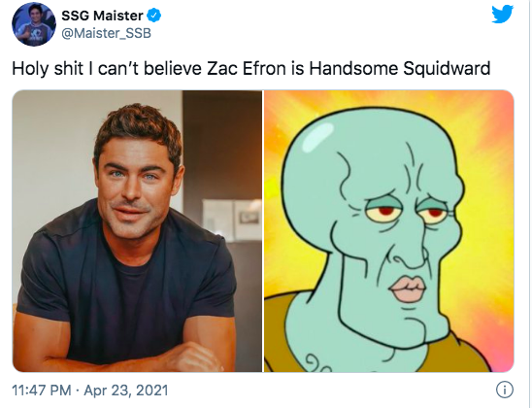Click "Handsome Squidward" words in tweet text
The image size is (532, 408).
pos(400,68)
